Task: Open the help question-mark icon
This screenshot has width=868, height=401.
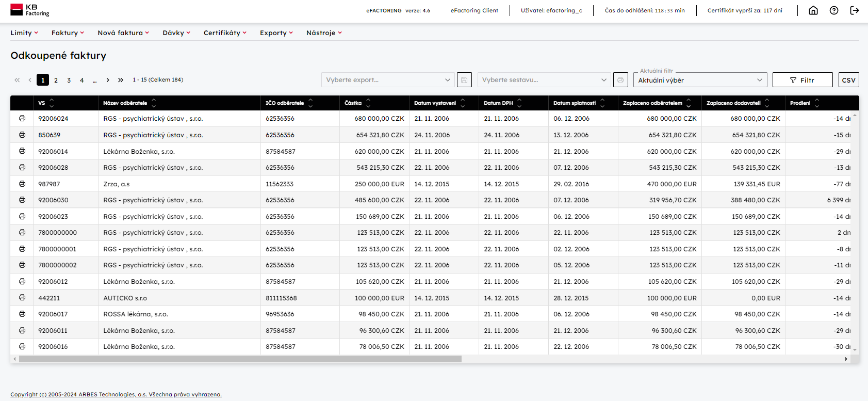Action: 834,10
